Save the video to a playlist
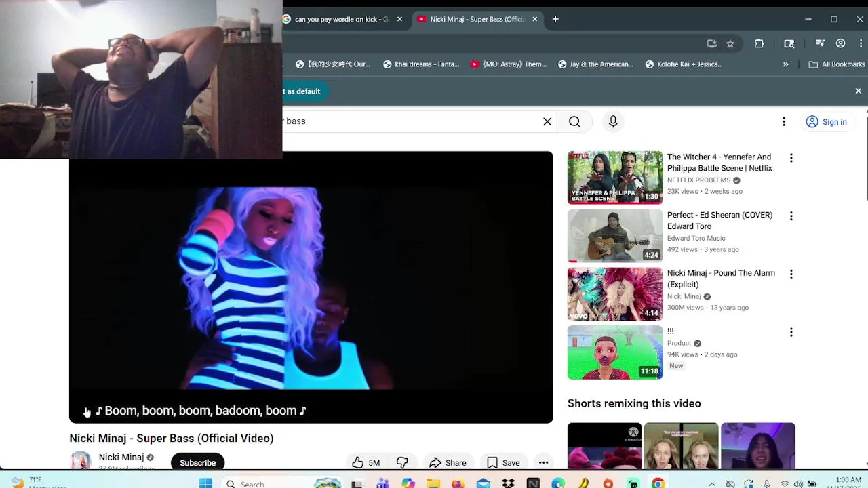 (x=503, y=463)
